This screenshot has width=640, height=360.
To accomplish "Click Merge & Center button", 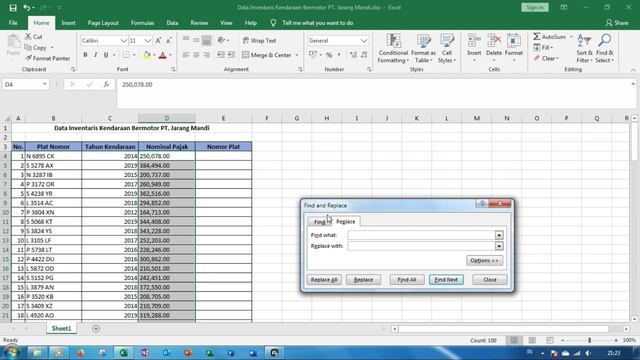I will [x=267, y=55].
